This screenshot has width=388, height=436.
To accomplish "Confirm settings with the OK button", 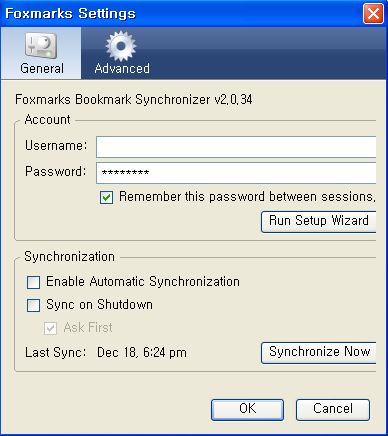I will 247,409.
